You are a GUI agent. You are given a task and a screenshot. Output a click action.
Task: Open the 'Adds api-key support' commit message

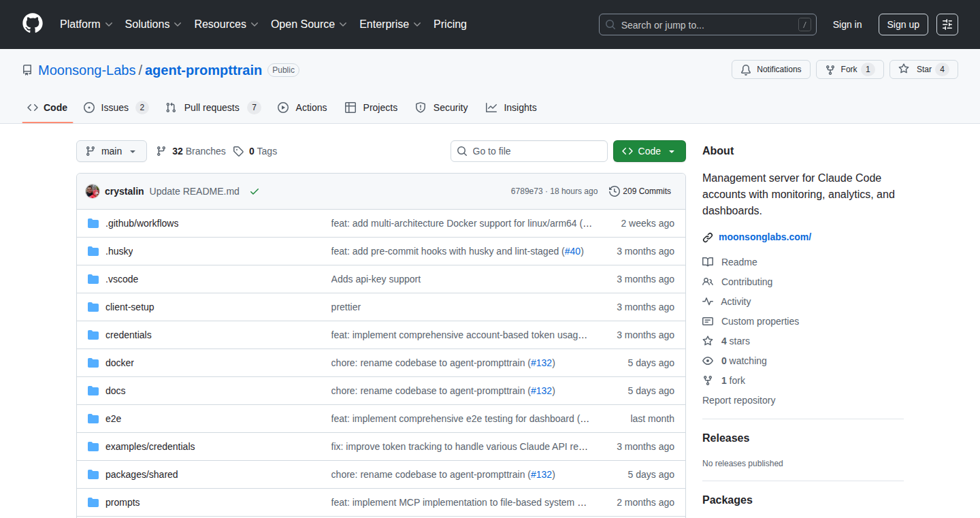click(x=376, y=279)
